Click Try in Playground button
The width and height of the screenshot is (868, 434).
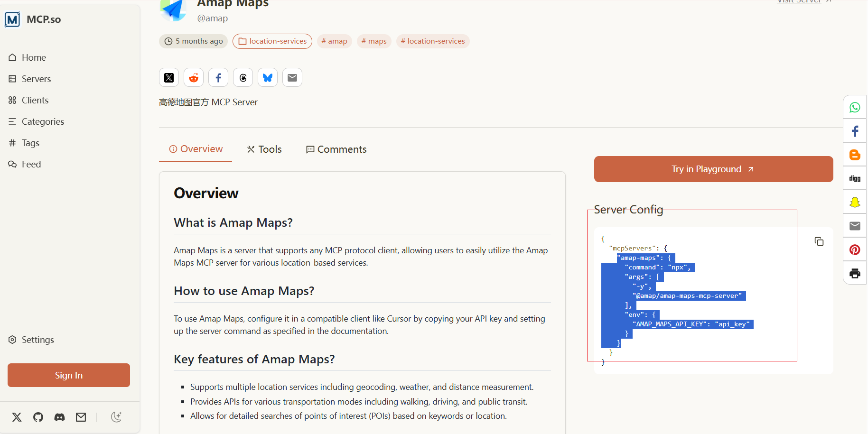pyautogui.click(x=713, y=169)
